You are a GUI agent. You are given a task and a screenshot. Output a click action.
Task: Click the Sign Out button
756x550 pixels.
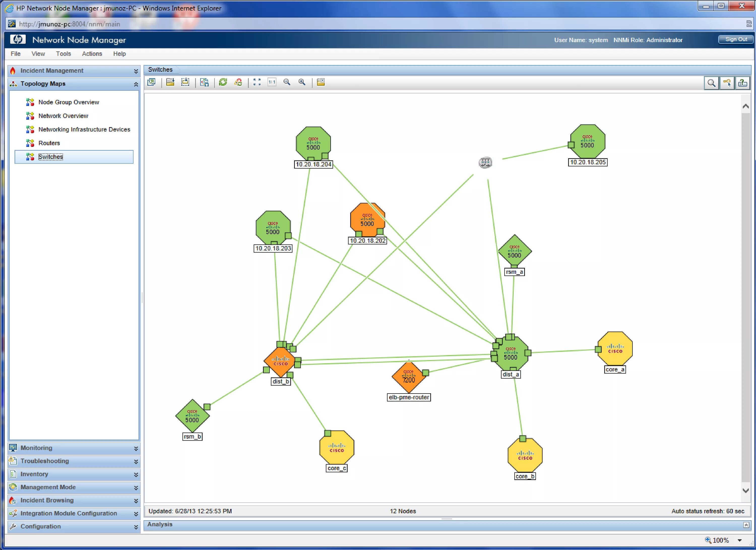pos(736,39)
